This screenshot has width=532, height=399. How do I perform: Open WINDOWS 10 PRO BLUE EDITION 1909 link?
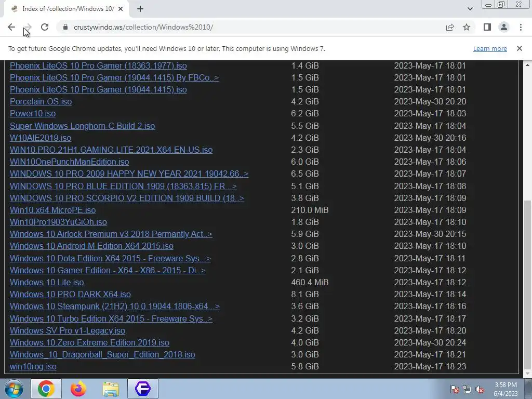123,186
